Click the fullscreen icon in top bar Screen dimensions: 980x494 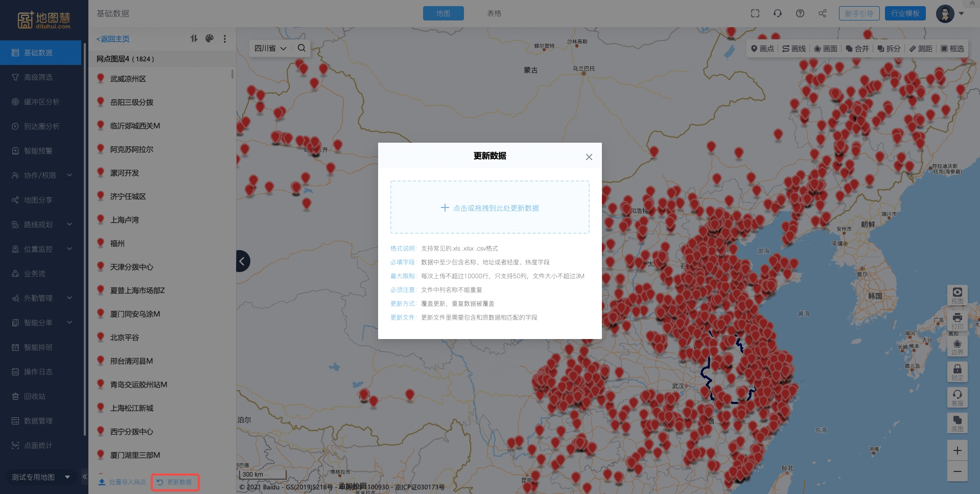coord(755,13)
